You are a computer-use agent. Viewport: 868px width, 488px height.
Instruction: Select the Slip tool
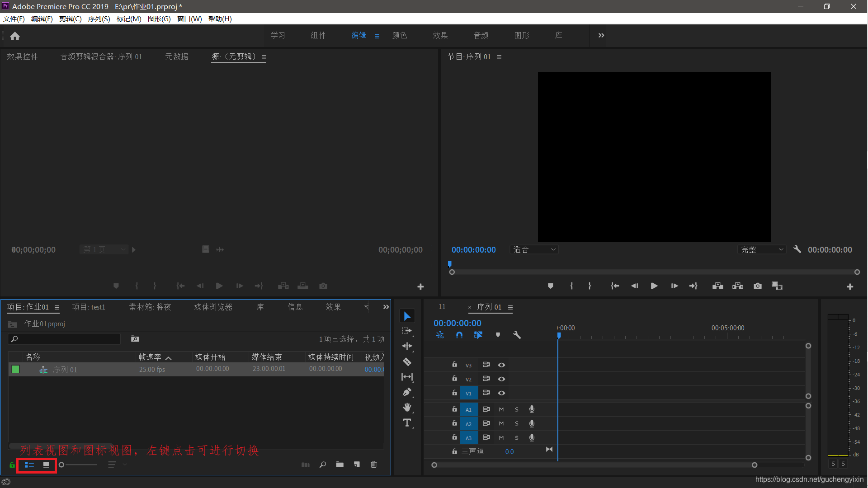click(407, 377)
